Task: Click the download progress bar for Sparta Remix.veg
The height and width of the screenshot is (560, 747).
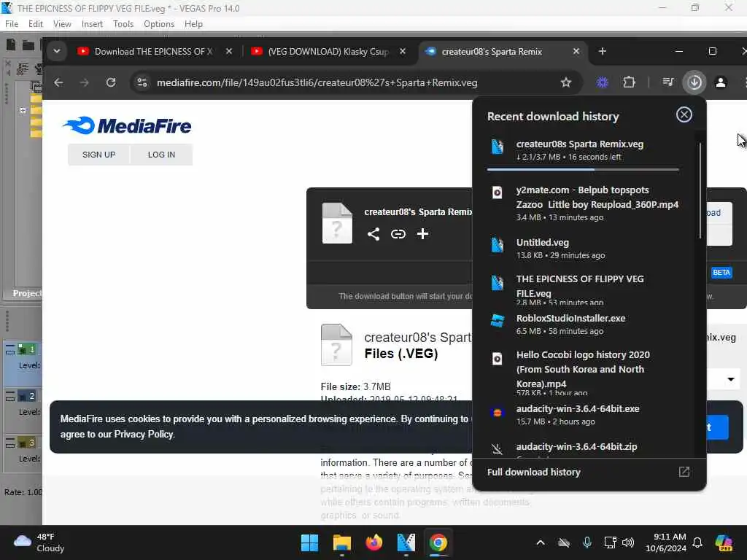Action: tap(583, 169)
